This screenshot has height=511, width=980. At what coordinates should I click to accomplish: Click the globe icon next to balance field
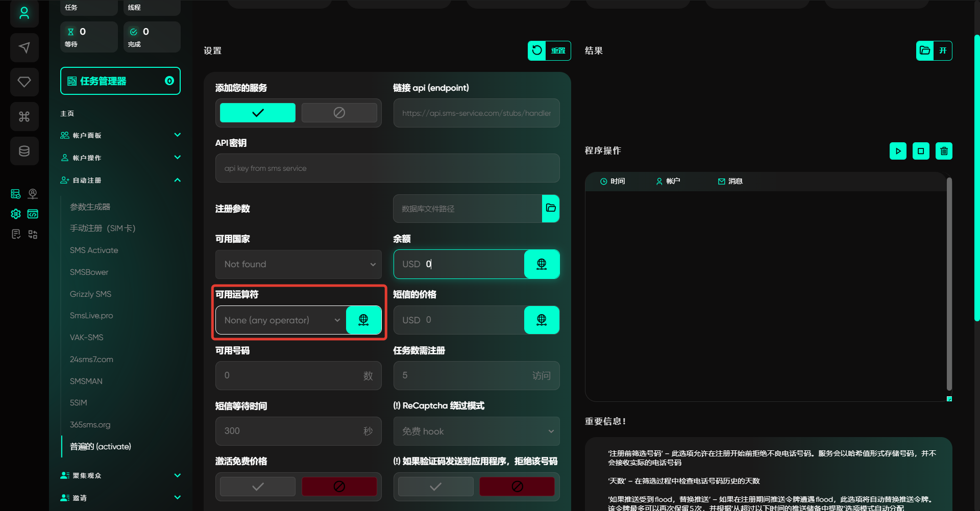click(542, 264)
